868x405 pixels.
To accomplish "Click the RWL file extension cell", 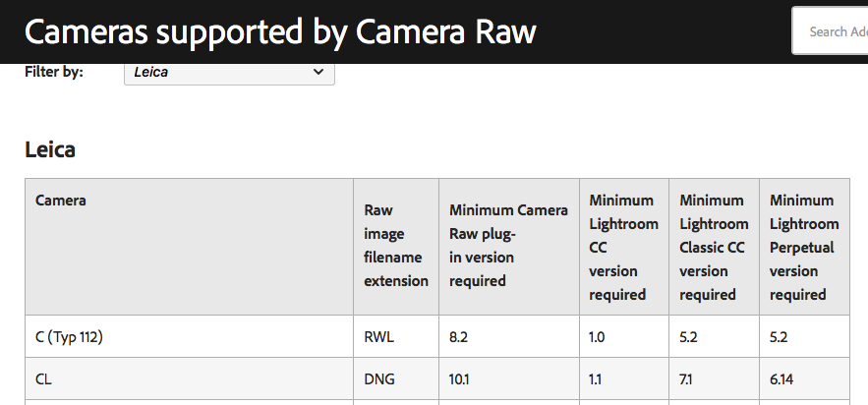I will point(379,337).
